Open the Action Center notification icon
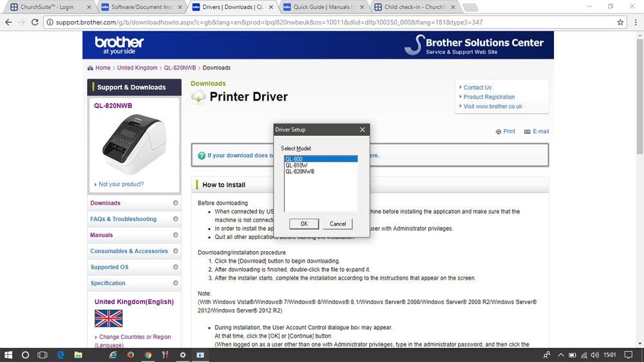The image size is (644, 362). [629, 355]
